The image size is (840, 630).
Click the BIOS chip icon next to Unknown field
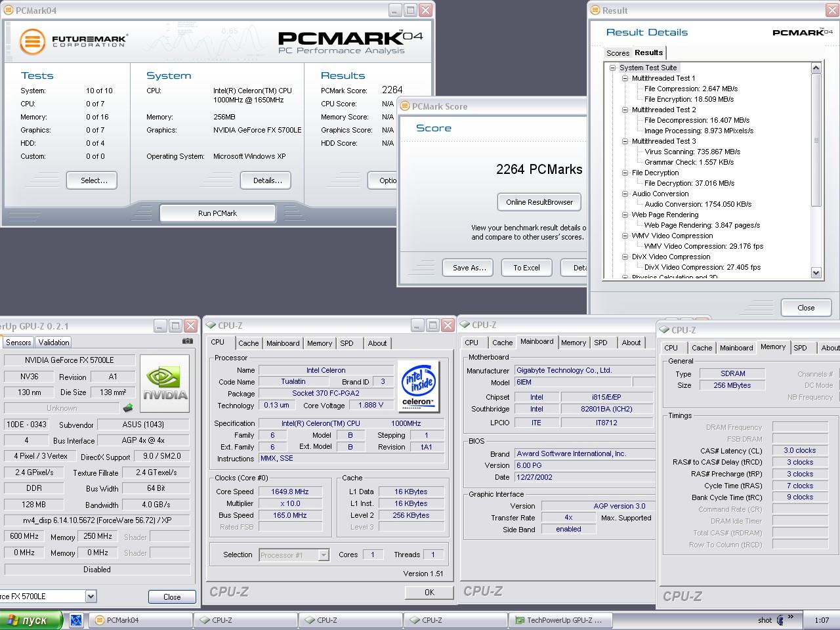128,408
